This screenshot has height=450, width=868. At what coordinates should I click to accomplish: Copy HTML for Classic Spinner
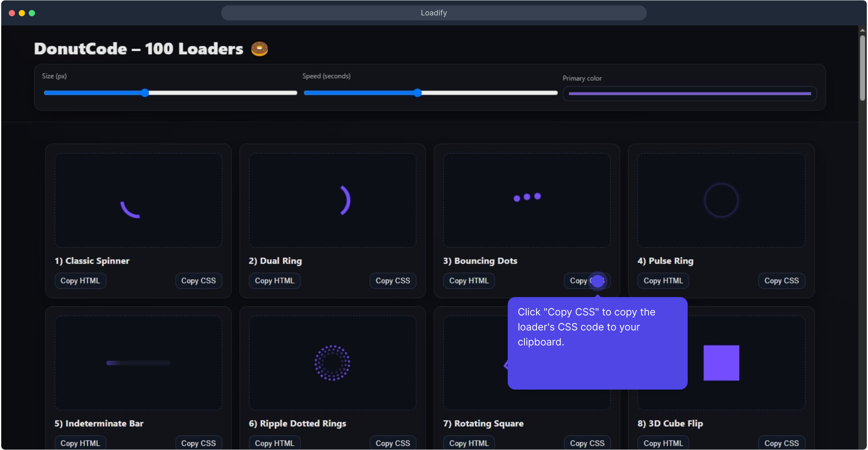pos(80,281)
